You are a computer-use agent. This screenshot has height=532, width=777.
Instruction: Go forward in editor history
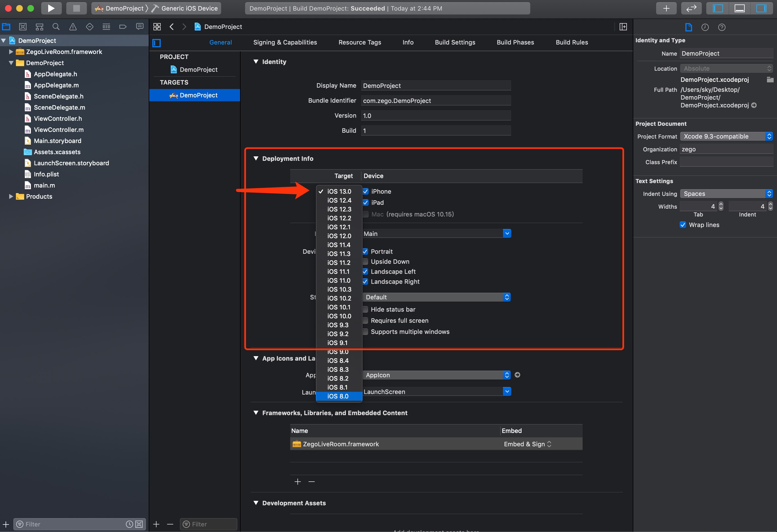point(184,27)
